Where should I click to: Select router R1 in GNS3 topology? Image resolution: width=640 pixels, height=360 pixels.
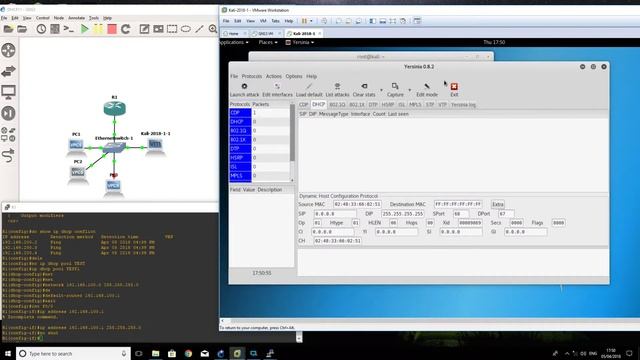click(x=114, y=108)
